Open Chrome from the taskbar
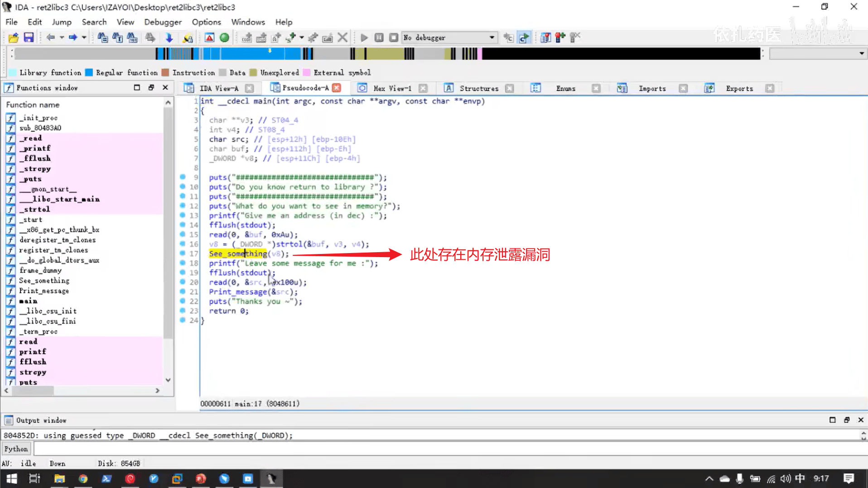Image resolution: width=868 pixels, height=488 pixels. tap(83, 478)
